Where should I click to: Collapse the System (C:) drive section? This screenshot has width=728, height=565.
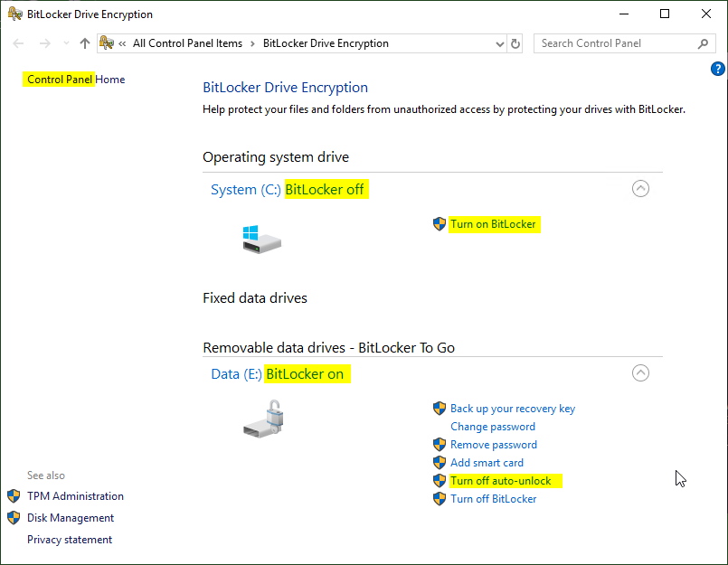640,189
